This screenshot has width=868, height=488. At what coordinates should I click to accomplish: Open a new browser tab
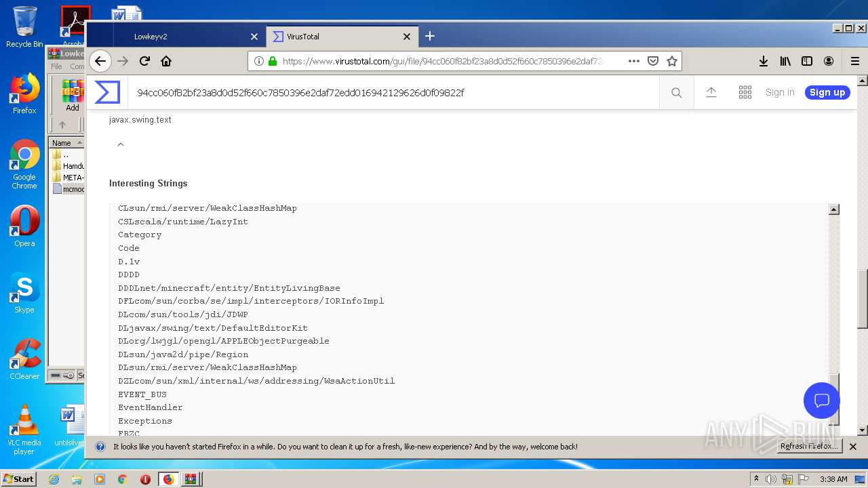430,36
